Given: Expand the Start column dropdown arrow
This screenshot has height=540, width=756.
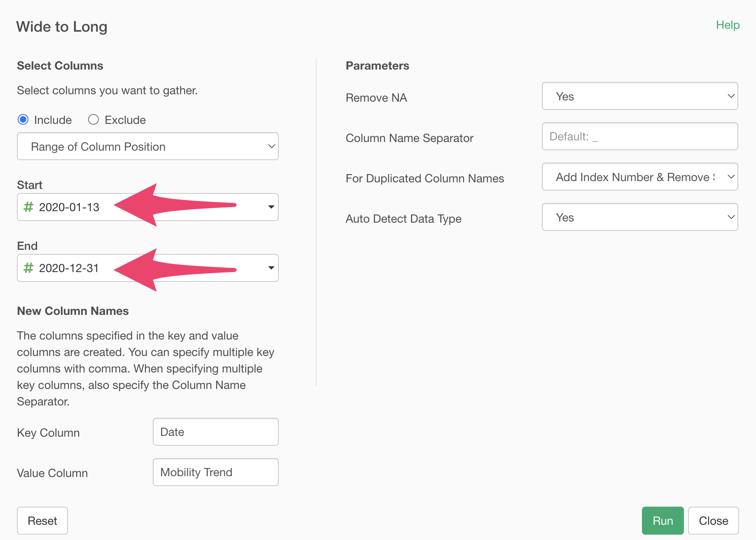Looking at the screenshot, I should [271, 207].
